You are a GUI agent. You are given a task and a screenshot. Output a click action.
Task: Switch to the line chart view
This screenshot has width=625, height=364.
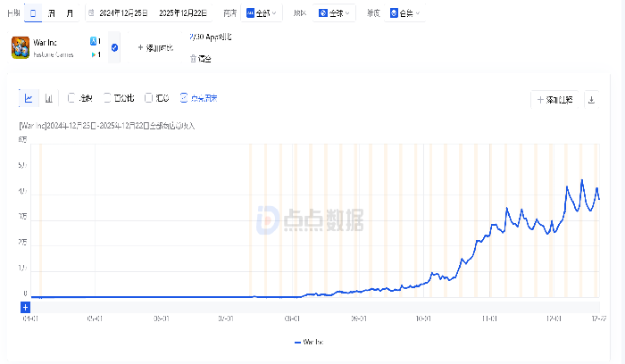click(x=29, y=98)
